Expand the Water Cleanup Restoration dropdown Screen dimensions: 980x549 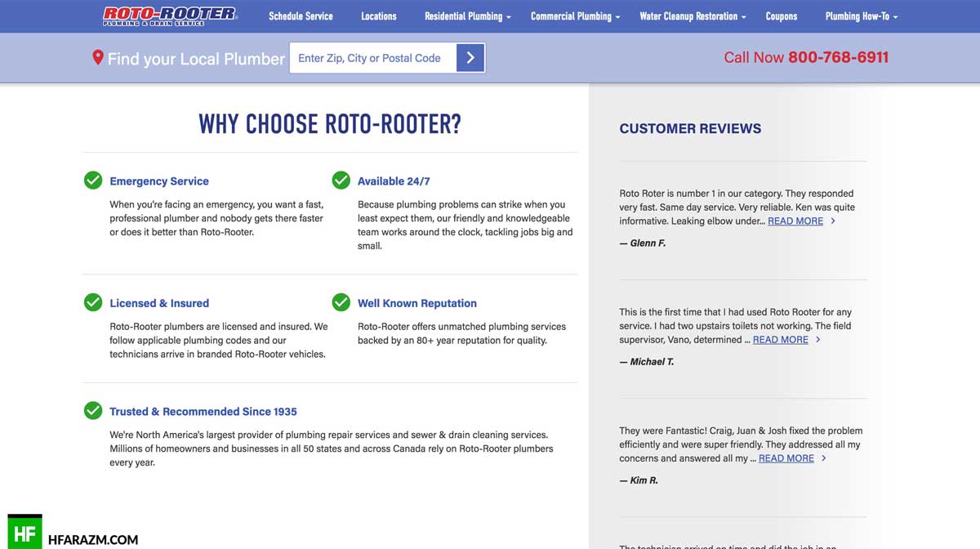point(693,16)
